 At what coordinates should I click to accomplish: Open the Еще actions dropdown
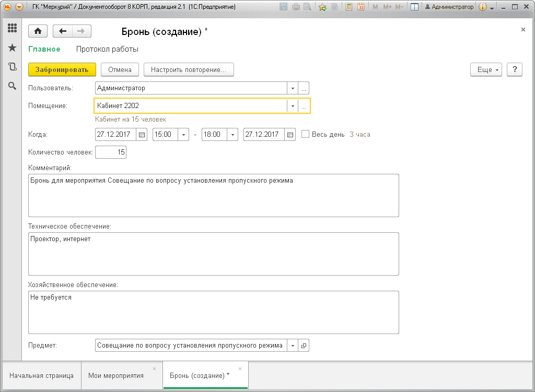(486, 69)
